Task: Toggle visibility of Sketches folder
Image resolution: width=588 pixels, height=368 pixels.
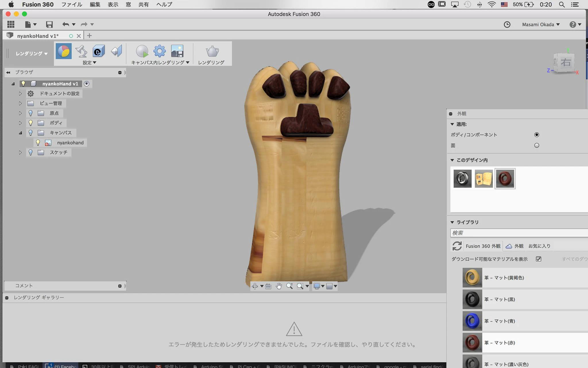Action: (x=31, y=152)
